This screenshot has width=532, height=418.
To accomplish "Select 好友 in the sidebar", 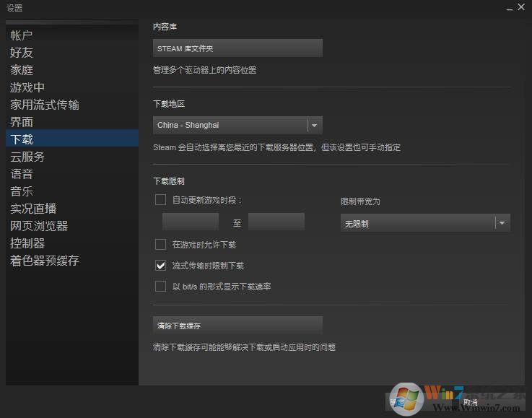I will coord(22,53).
